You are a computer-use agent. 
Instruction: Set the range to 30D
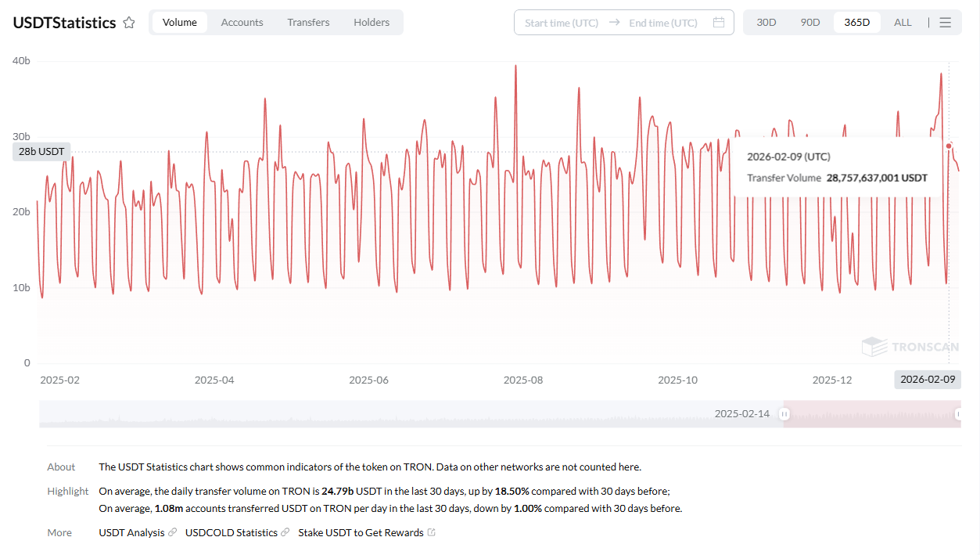766,23
